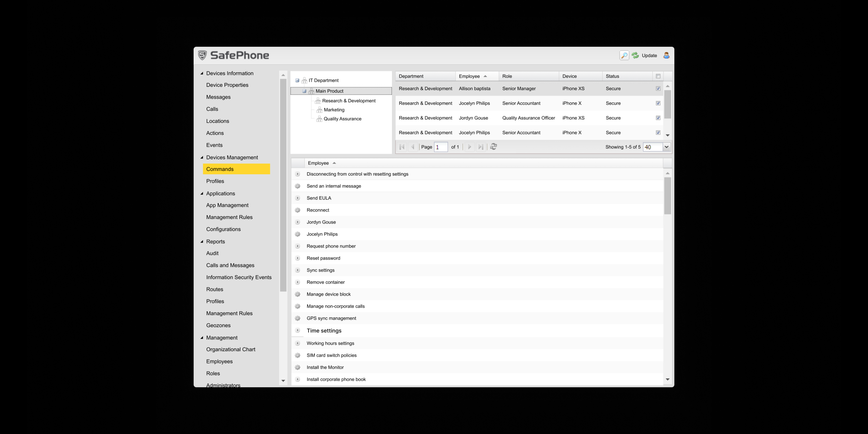Click the magnifier search icon in header

[624, 55]
